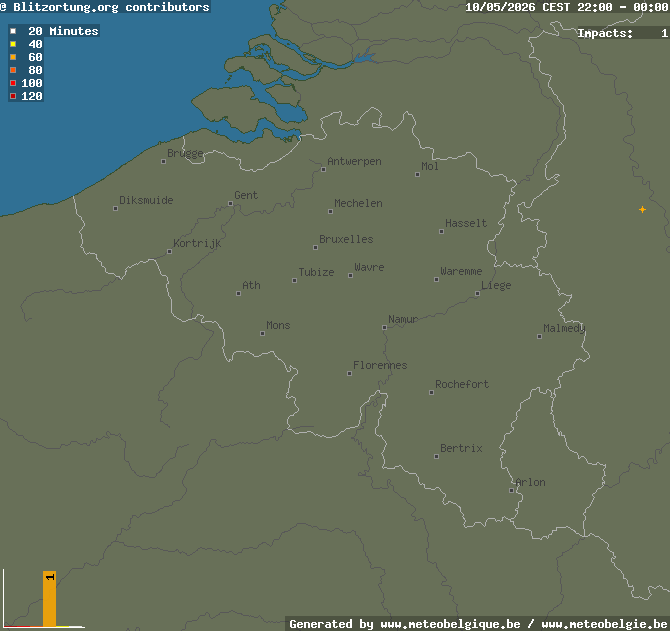Click the Gent city marker square

230,204
